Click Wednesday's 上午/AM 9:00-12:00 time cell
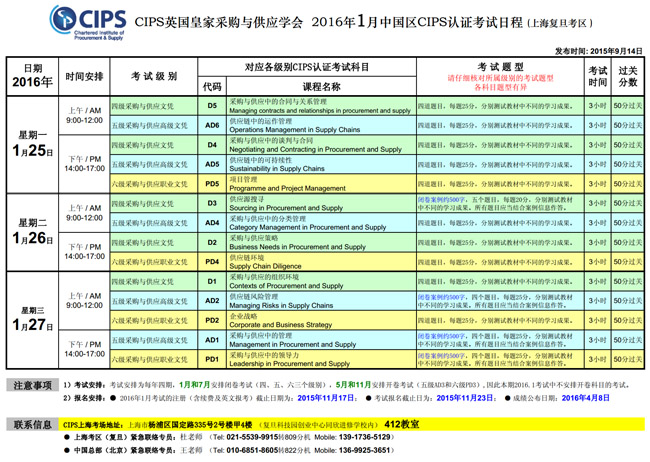The width and height of the screenshot is (650, 462). pyautogui.click(x=84, y=301)
